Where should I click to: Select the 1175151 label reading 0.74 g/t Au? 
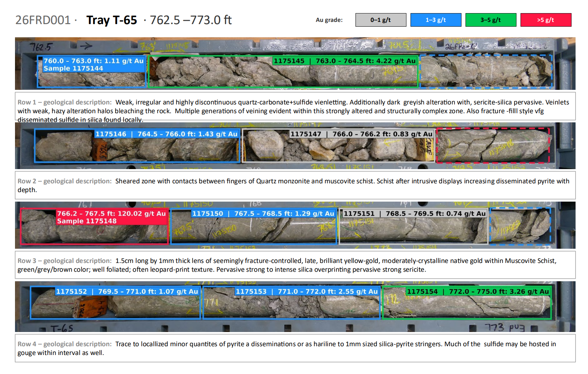pyautogui.click(x=415, y=214)
